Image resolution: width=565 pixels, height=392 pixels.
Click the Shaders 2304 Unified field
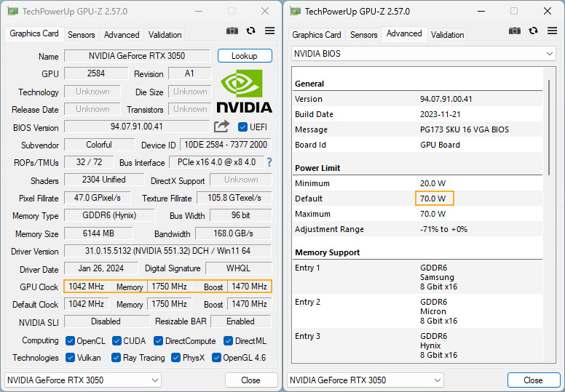point(104,180)
